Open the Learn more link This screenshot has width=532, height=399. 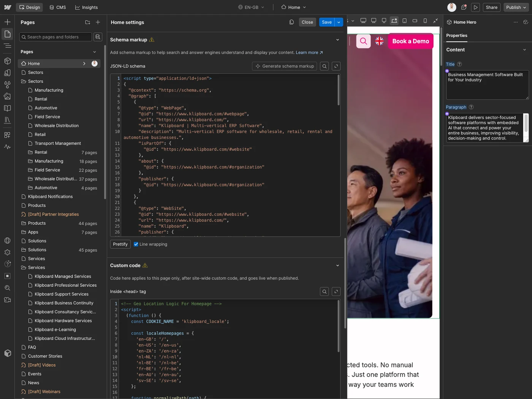click(309, 52)
